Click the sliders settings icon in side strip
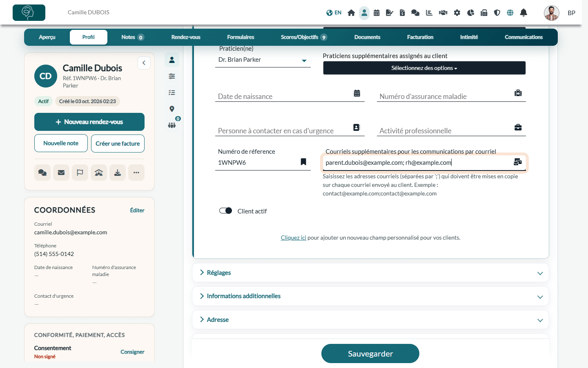The width and height of the screenshot is (588, 368). tap(172, 76)
